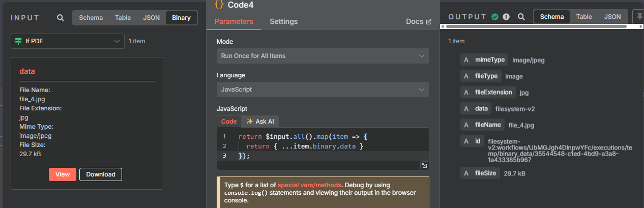Viewport: 644px width, 208px height.
Task: Open the Mode dropdown
Action: (323, 56)
